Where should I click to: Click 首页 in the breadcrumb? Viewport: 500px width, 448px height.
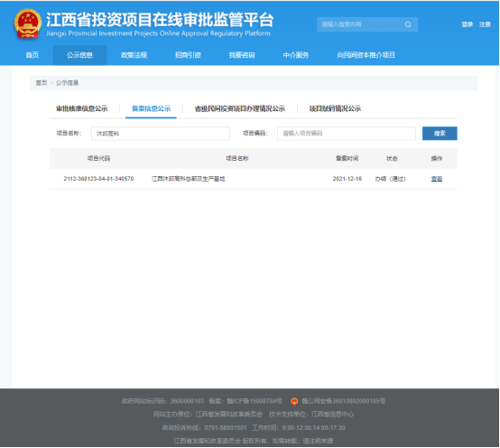tap(42, 83)
